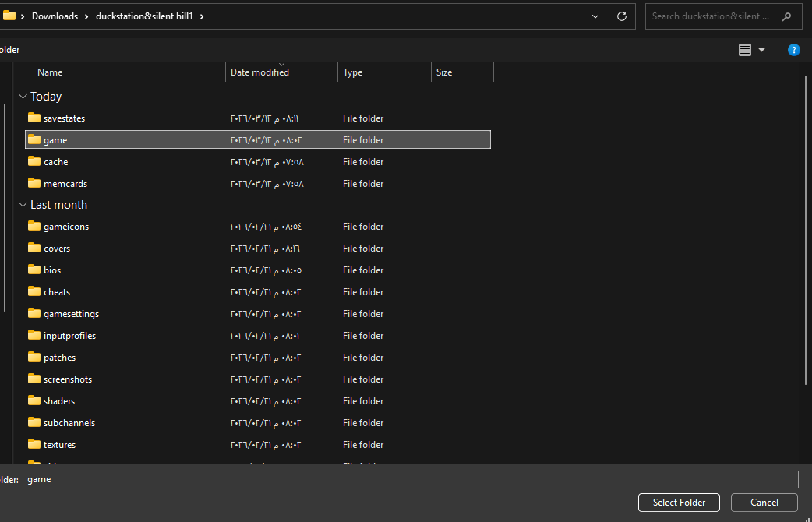Refresh the current folder view
Viewport: 812px width, 522px height.
click(622, 16)
